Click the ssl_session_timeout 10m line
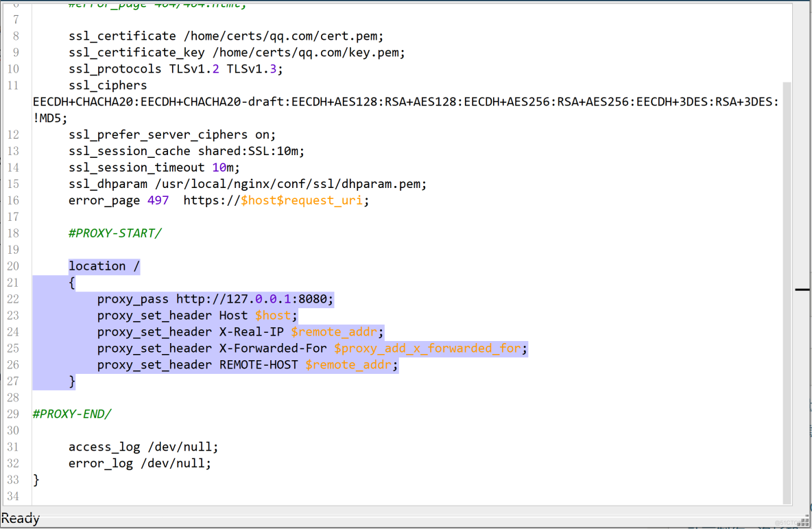The image size is (812, 529). (154, 168)
